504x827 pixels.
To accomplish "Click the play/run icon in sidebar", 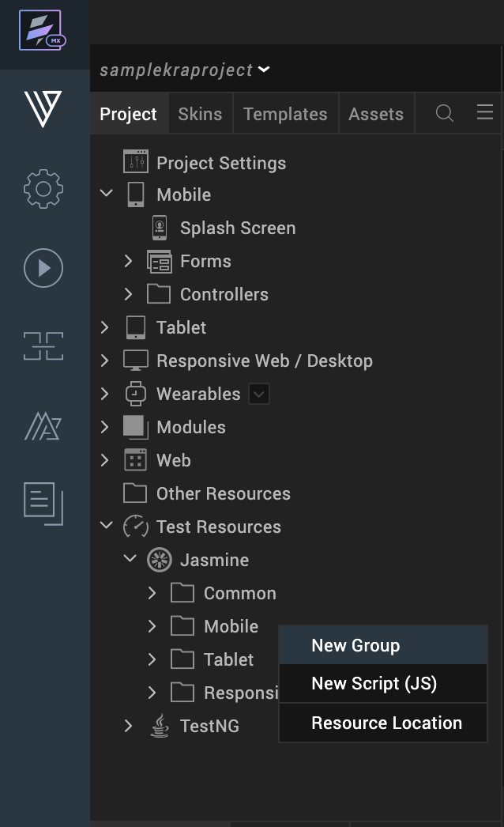I will point(43,268).
